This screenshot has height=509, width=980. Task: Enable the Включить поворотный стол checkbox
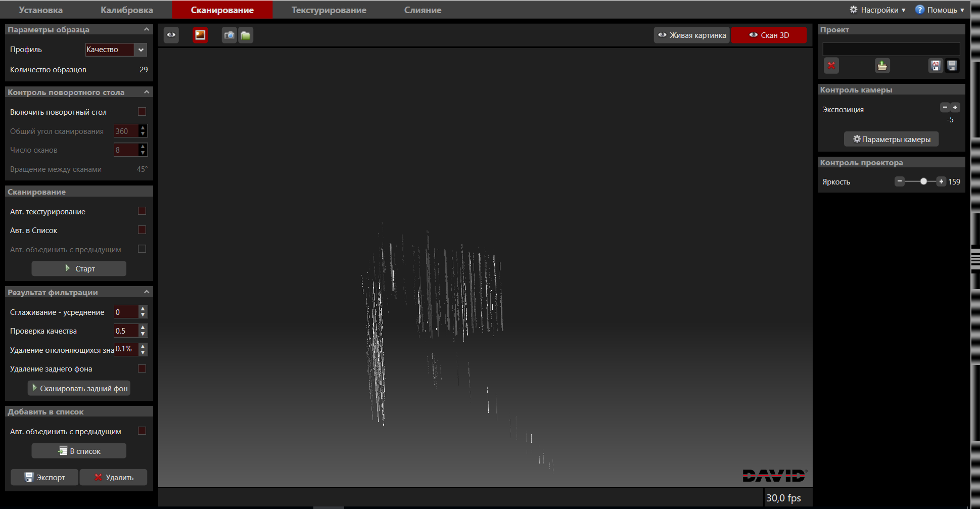tap(142, 112)
